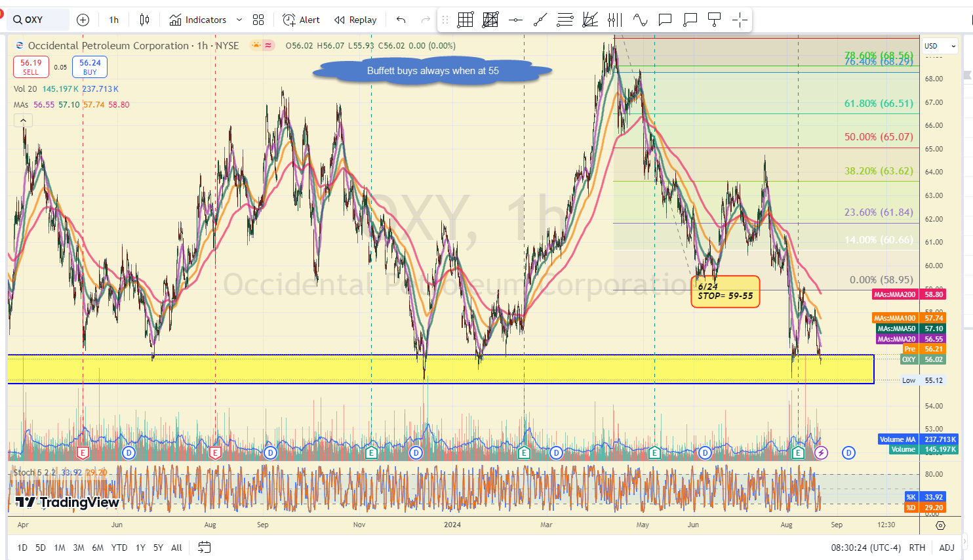Collapse the indicator legend chevron
Screen dimensions: 973x560
click(x=23, y=121)
